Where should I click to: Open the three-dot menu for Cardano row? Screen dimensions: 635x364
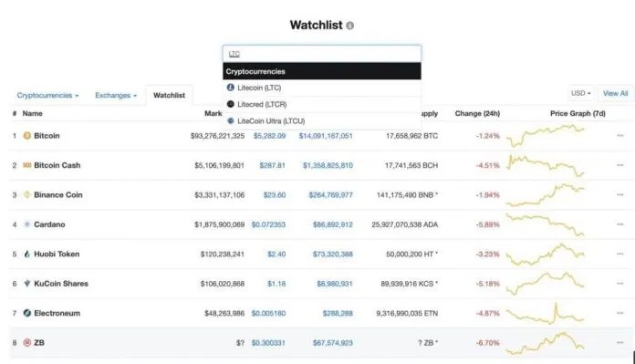(x=620, y=224)
